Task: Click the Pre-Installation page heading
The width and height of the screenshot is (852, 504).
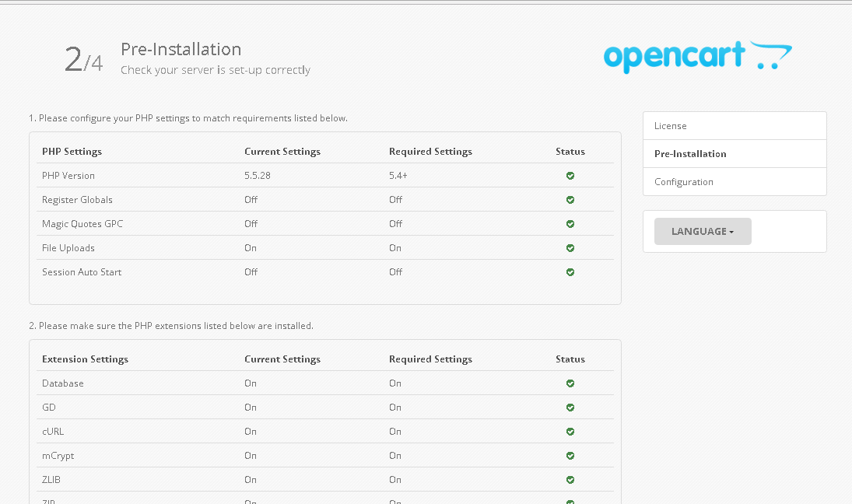Action: click(x=181, y=50)
